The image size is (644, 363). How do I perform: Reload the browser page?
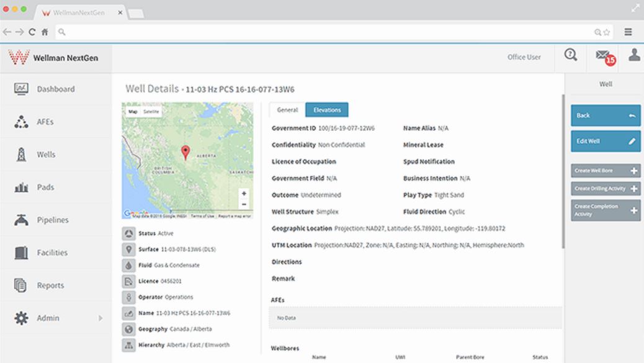click(32, 32)
